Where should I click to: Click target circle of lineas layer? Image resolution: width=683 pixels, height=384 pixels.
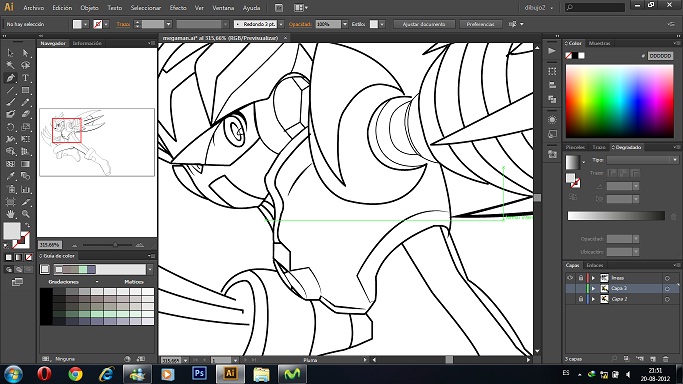click(667, 278)
